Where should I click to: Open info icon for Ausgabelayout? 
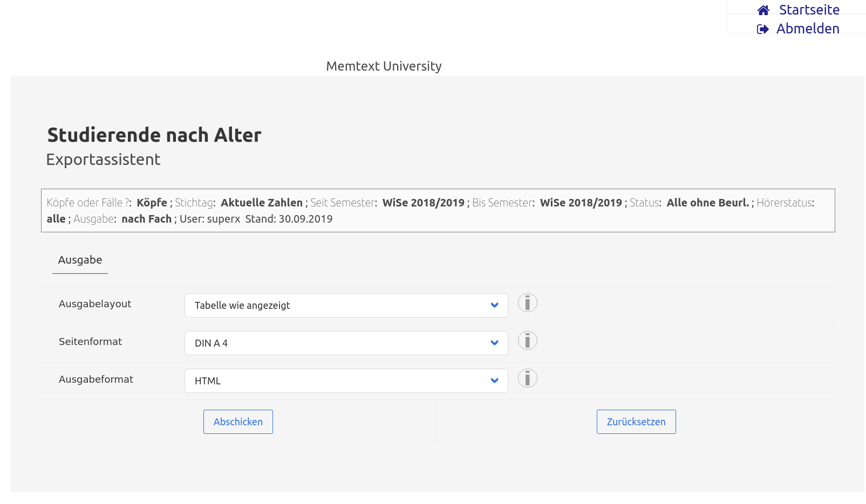pyautogui.click(x=528, y=303)
